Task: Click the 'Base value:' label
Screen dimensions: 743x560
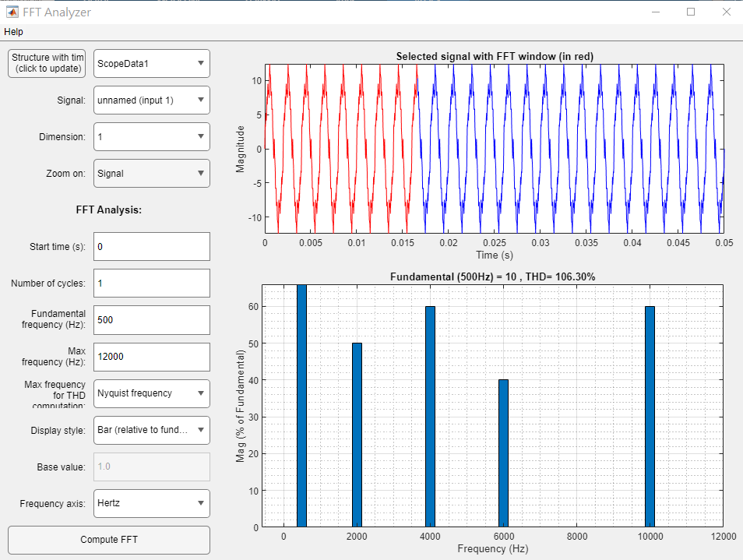Action: [61, 467]
